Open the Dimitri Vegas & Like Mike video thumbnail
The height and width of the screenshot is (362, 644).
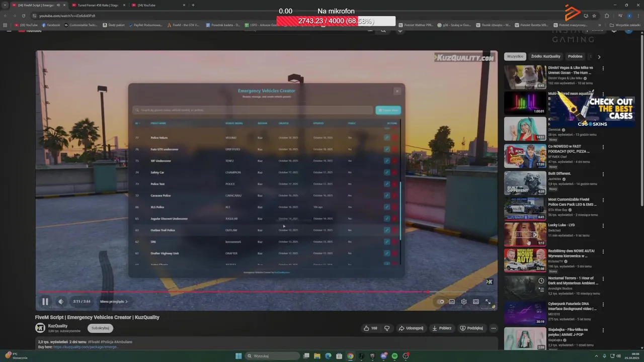525,77
